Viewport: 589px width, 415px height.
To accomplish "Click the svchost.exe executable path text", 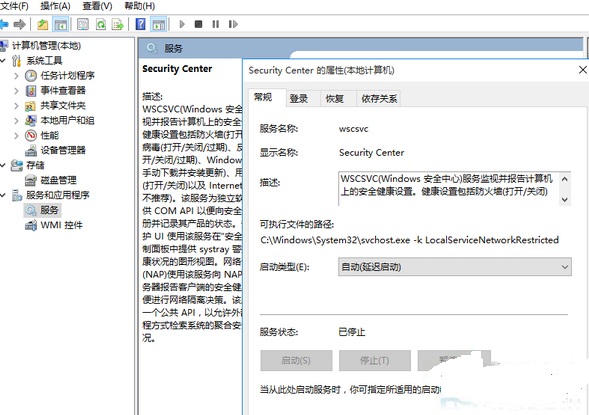I will click(x=409, y=240).
